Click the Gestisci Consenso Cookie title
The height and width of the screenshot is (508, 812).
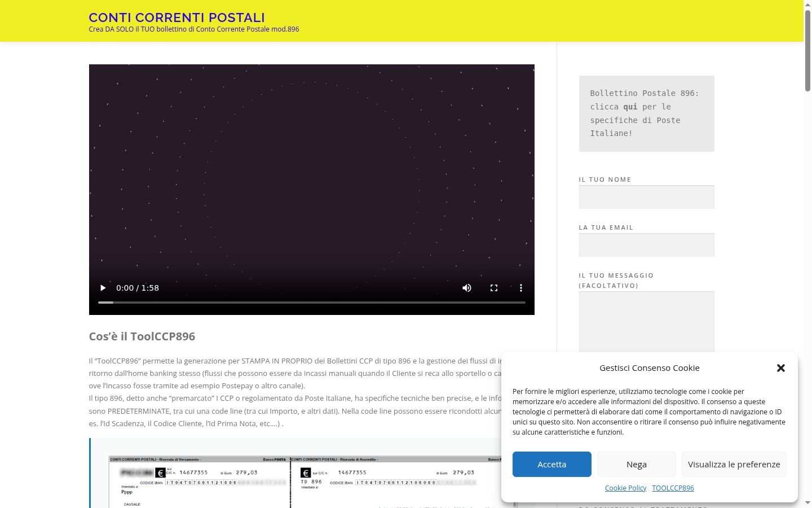pyautogui.click(x=650, y=368)
